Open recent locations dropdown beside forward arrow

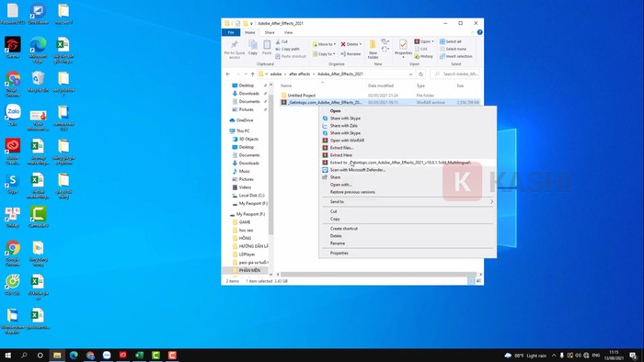coord(246,74)
